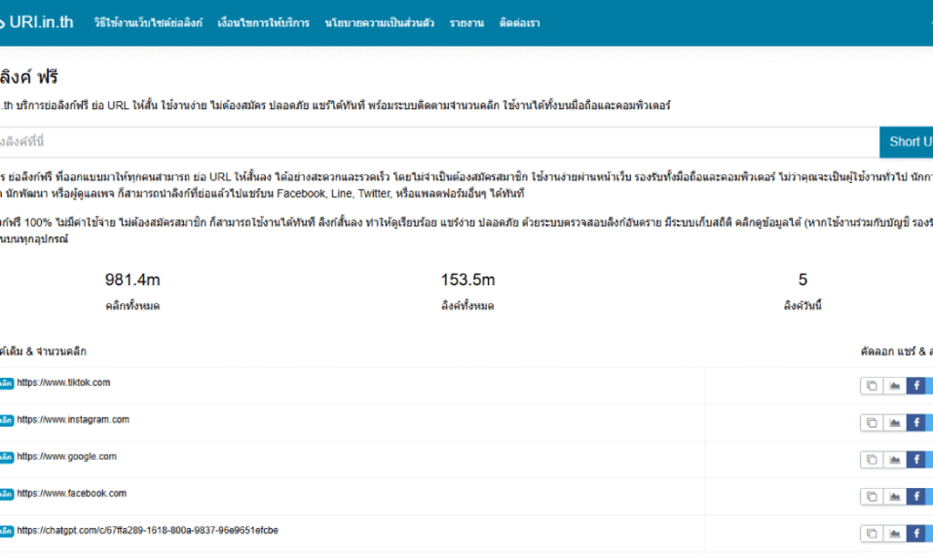
Task: Open the ติดต่อเรา contact page
Action: point(520,23)
